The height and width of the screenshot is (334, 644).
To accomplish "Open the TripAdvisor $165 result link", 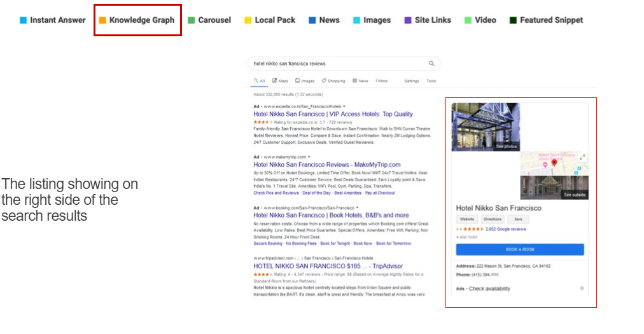I will tap(328, 266).
